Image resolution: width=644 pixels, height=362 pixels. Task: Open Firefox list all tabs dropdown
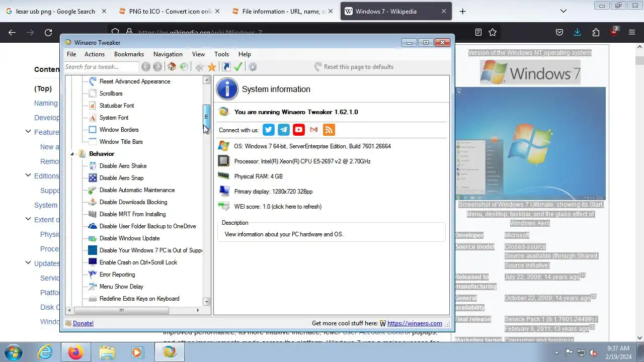563,11
